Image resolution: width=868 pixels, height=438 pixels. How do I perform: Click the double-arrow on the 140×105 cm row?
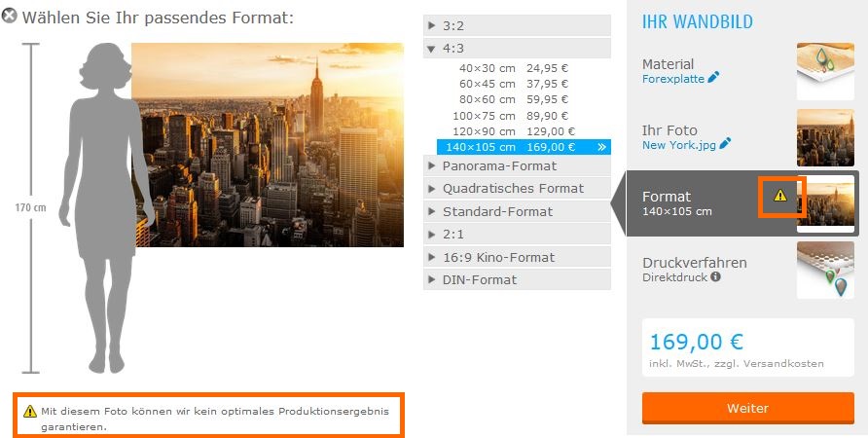[602, 147]
